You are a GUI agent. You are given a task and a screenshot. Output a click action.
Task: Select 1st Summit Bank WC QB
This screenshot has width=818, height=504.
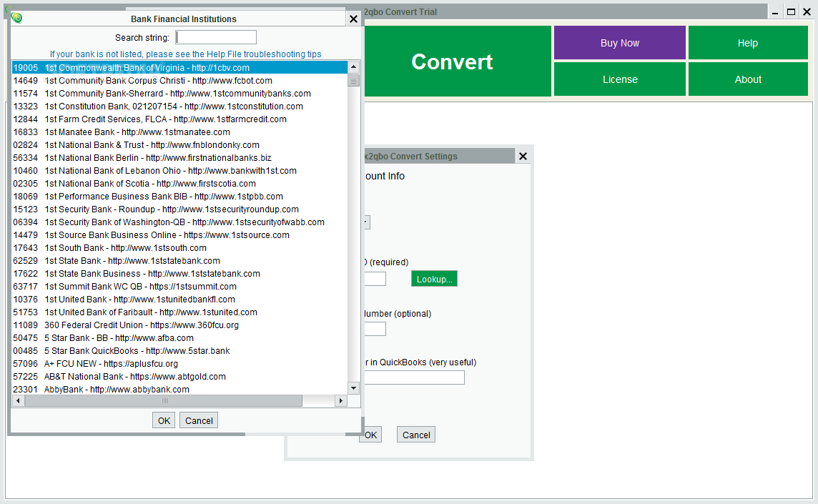point(179,287)
